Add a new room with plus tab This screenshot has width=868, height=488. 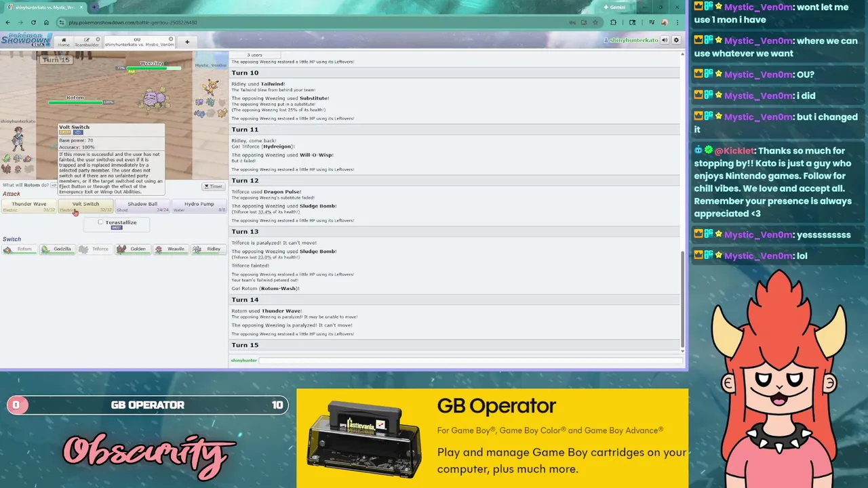click(x=187, y=42)
